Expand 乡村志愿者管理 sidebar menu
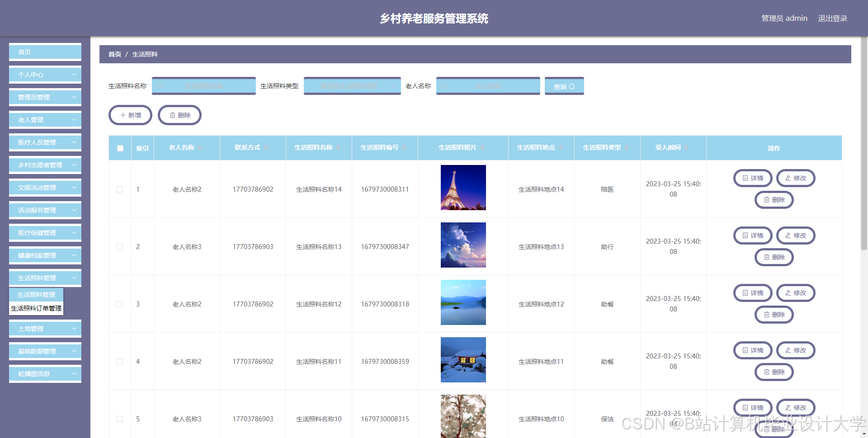Screen dimensions: 868x438 (45, 165)
